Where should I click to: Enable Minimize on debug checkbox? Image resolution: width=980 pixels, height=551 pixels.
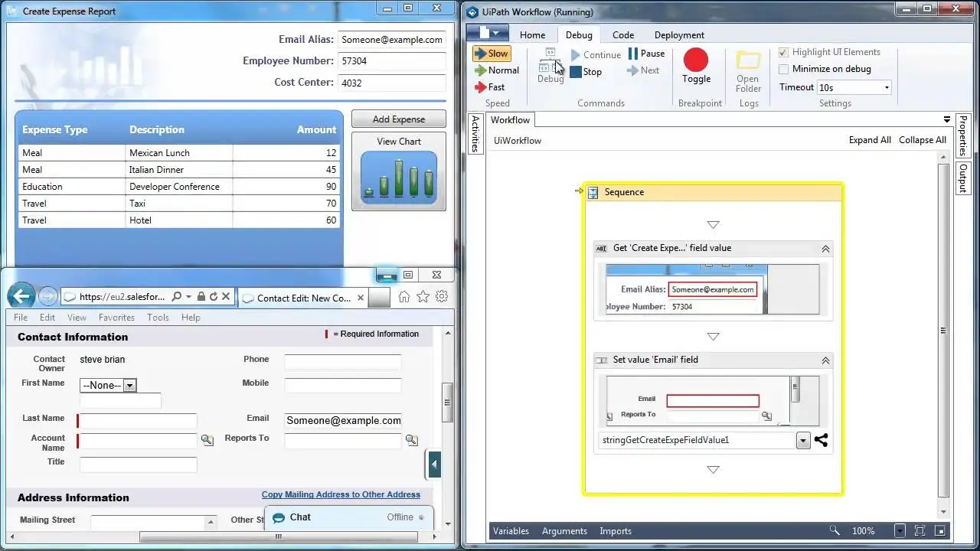pos(783,69)
